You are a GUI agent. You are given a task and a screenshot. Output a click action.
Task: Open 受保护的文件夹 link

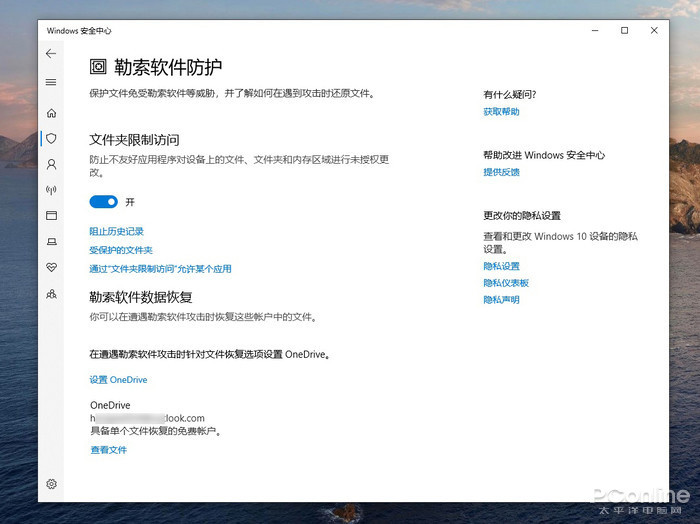(x=121, y=250)
